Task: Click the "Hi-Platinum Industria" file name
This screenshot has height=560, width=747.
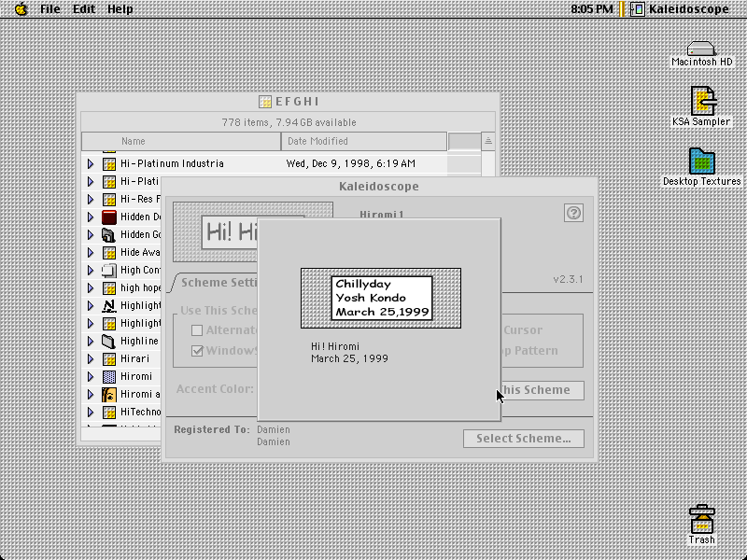Action: tap(172, 164)
